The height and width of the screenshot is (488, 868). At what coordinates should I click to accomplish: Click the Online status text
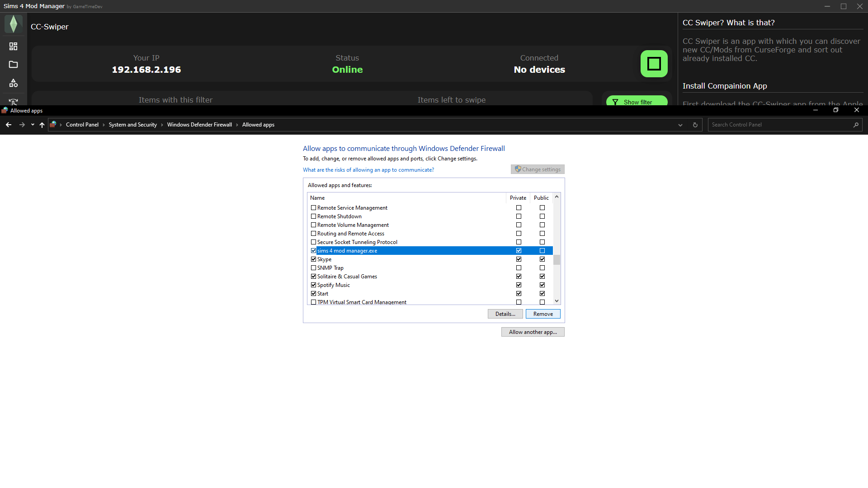click(347, 70)
